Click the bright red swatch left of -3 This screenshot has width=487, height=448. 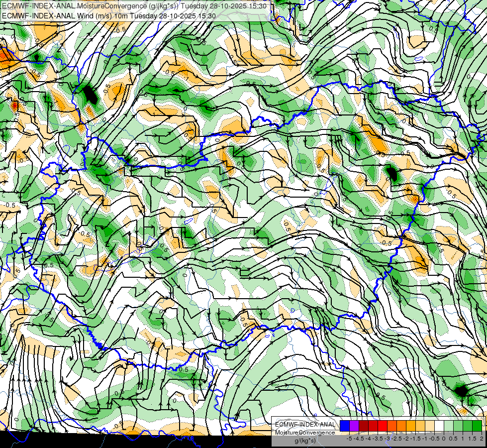coord(383,426)
